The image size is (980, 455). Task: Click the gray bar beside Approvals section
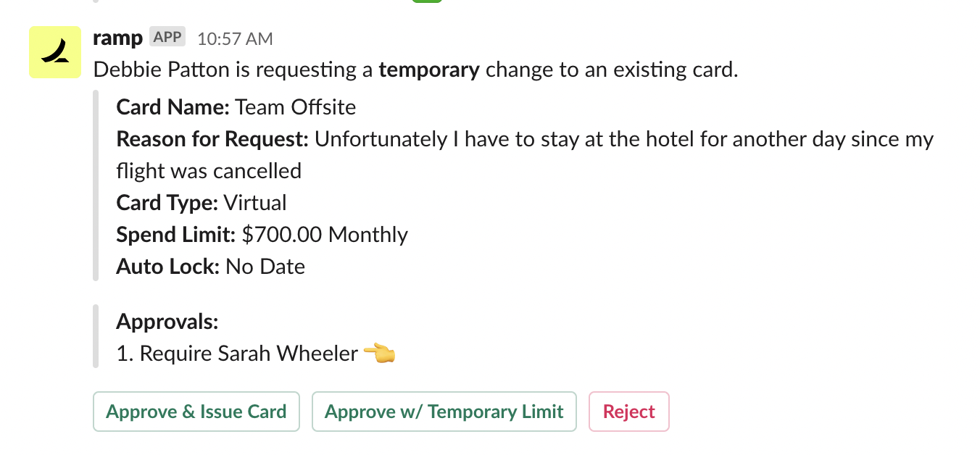click(96, 337)
